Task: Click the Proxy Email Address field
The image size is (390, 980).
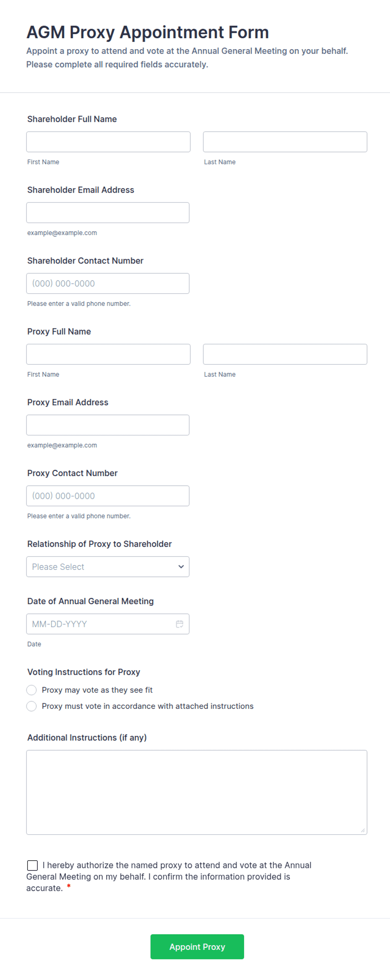Action: coord(108,424)
